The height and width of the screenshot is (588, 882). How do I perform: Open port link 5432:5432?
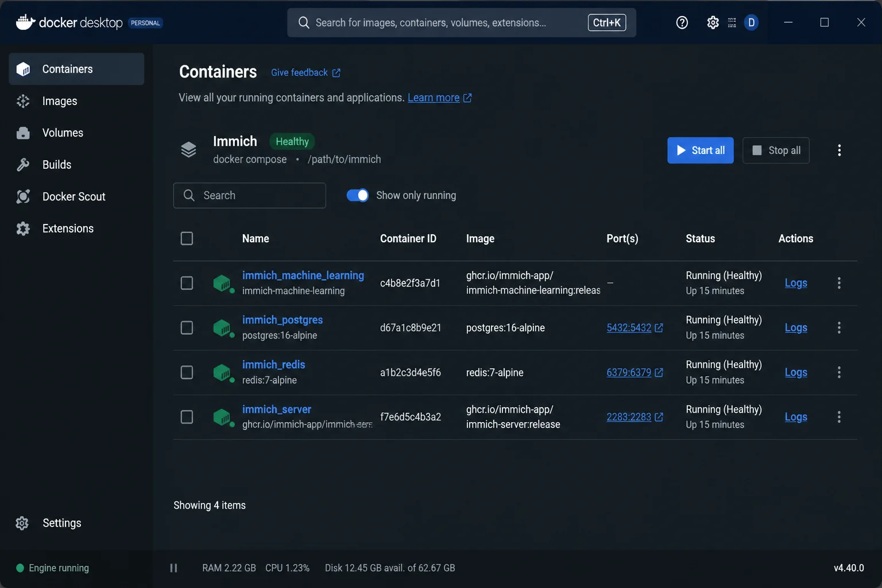[629, 328]
